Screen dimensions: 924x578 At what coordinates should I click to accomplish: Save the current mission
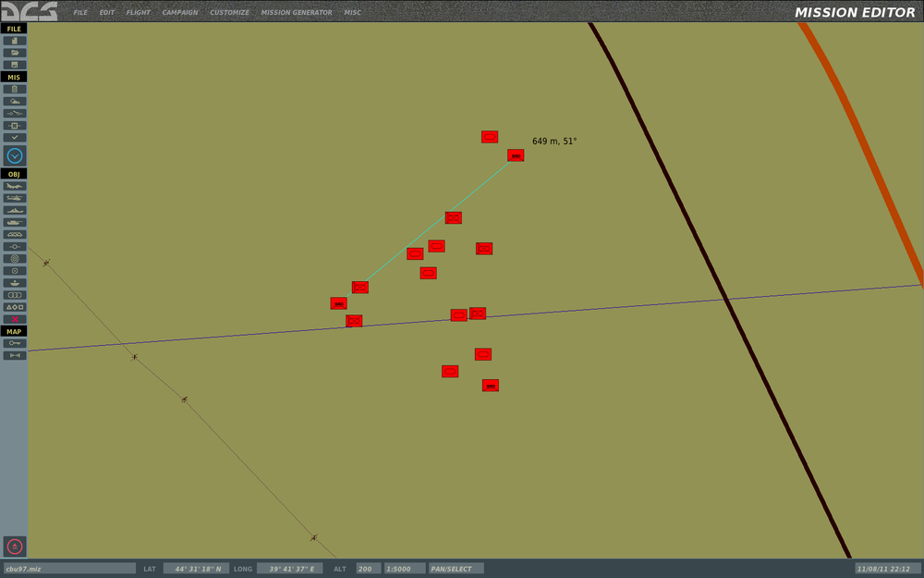coord(13,64)
